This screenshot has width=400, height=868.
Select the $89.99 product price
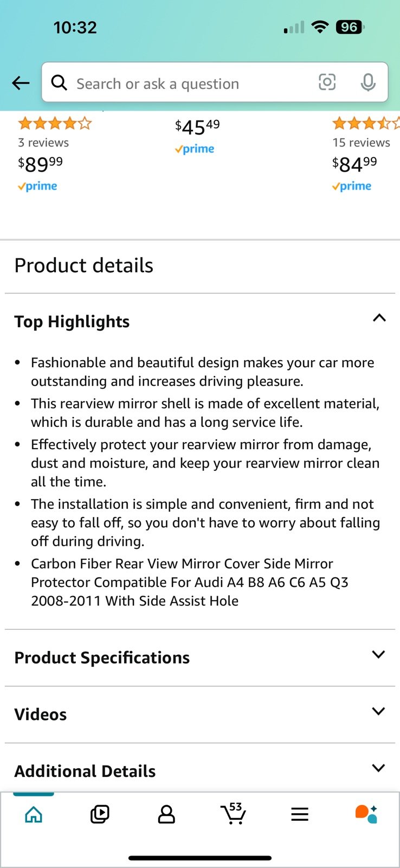click(40, 164)
